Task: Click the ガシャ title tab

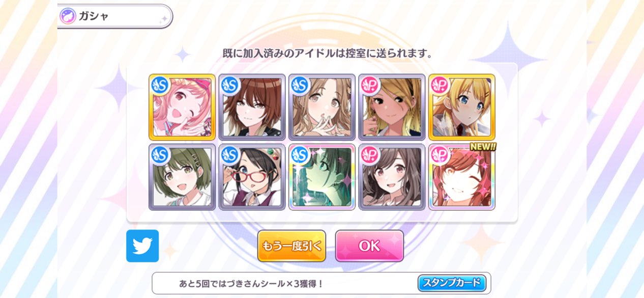Action: tap(115, 16)
